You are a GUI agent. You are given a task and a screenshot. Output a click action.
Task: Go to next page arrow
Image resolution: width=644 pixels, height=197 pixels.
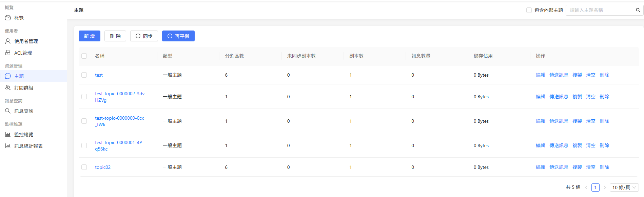point(605,188)
